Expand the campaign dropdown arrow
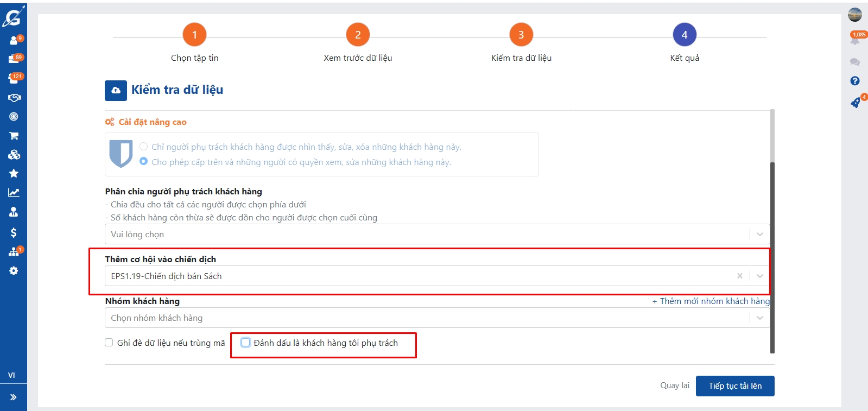 tap(760, 276)
